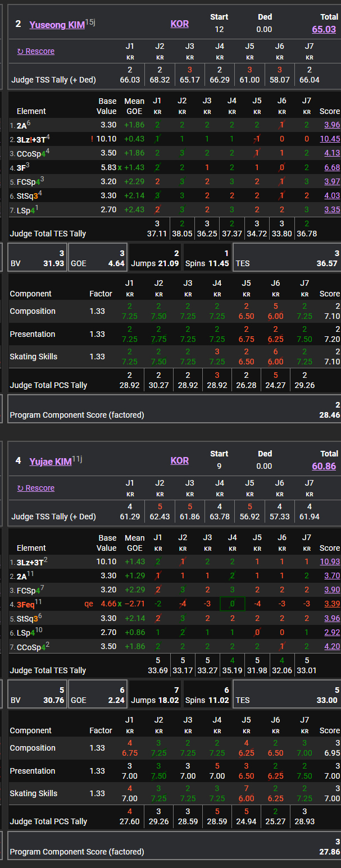Open the 10.93 score for 3Lz+3T
The image size is (341, 868).
pyautogui.click(x=329, y=561)
